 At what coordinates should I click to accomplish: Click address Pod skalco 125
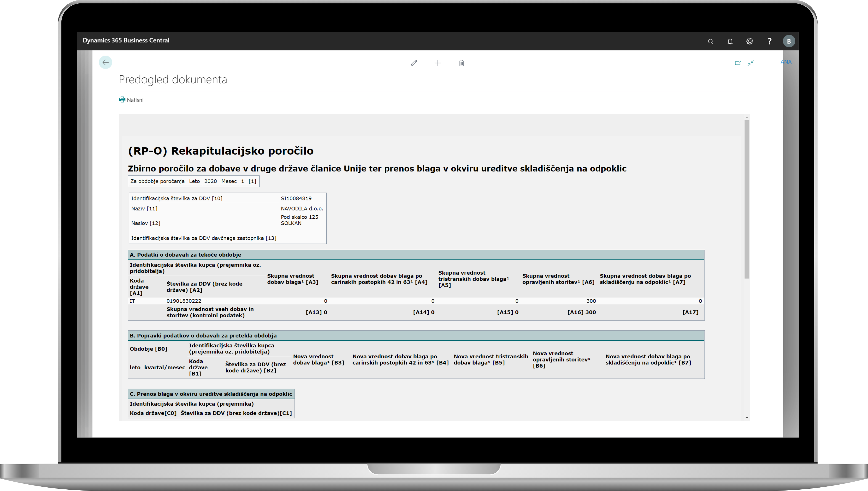(x=299, y=217)
